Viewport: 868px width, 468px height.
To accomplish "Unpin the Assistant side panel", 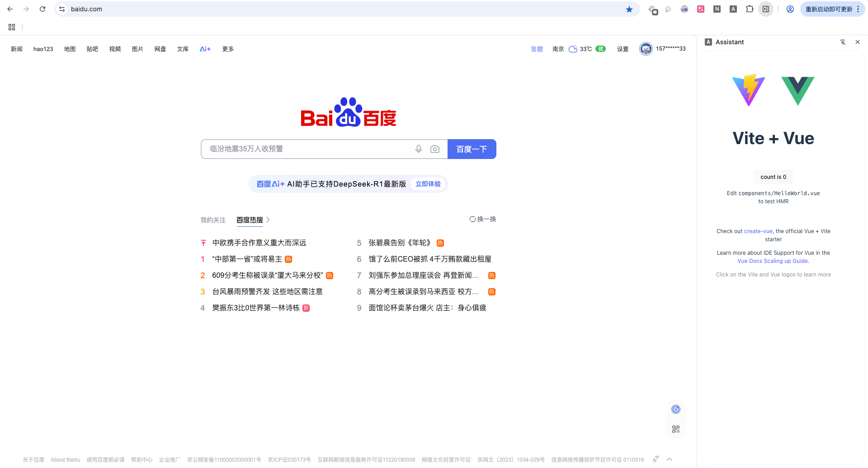I will pyautogui.click(x=843, y=42).
